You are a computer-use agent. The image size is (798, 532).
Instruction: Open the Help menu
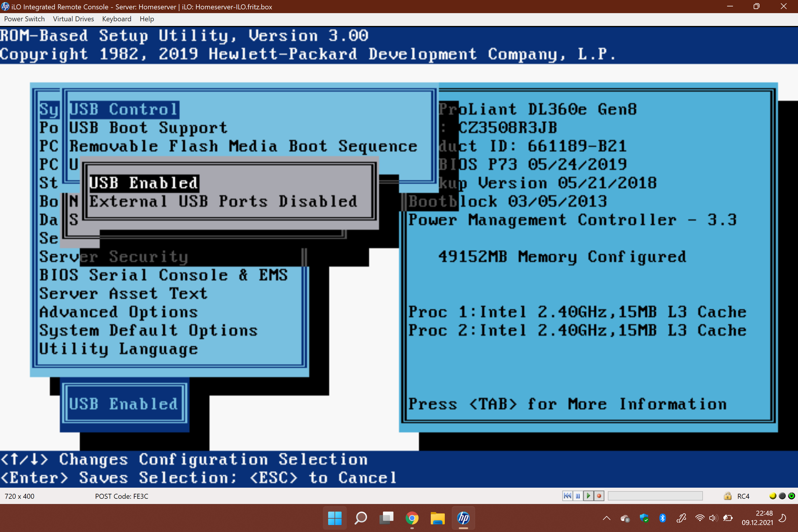[147, 19]
